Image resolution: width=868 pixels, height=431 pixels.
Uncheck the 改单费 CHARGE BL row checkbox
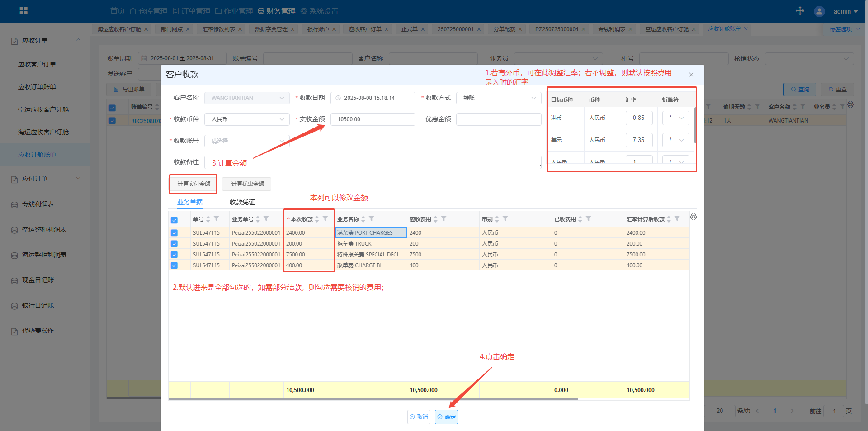coord(174,265)
